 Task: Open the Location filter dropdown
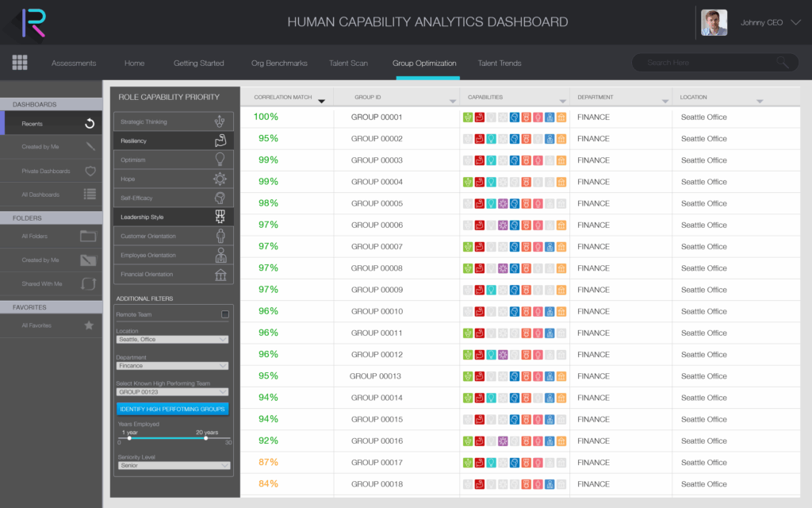pos(172,340)
